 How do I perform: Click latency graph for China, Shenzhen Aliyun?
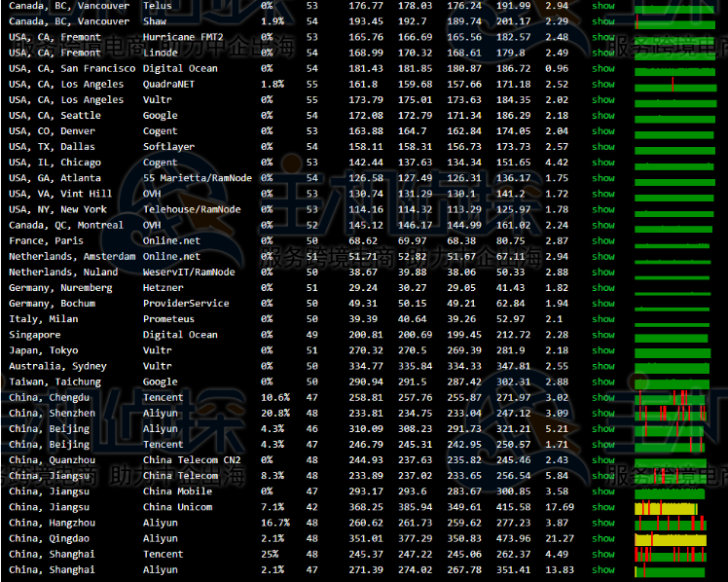(672, 413)
